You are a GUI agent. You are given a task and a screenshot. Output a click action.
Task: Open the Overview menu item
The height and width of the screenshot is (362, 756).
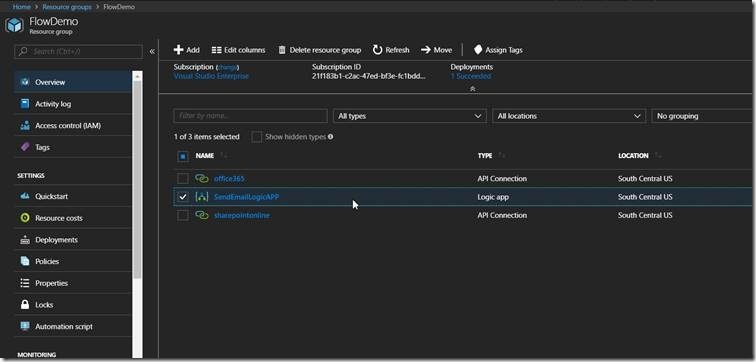tap(73, 82)
